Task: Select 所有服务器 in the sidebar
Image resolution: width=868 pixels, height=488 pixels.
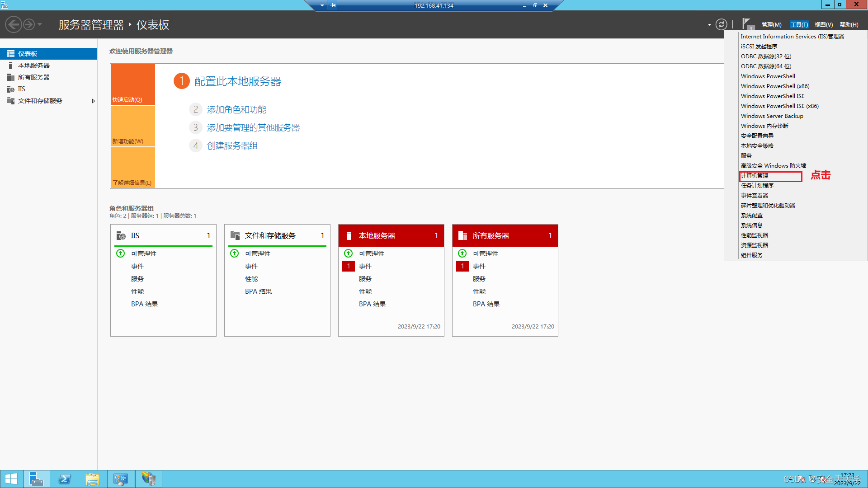Action: pos(49,77)
